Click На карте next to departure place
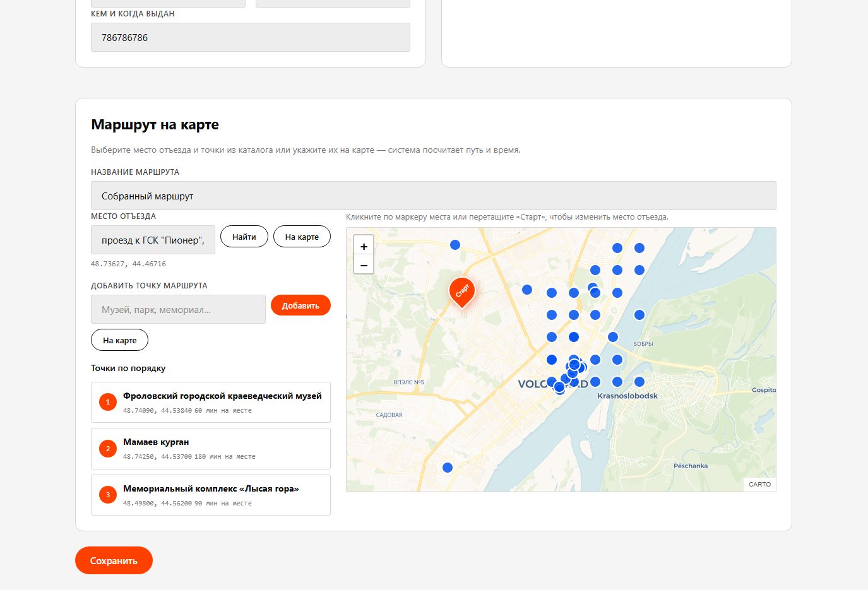This screenshot has height=590, width=868. point(302,237)
